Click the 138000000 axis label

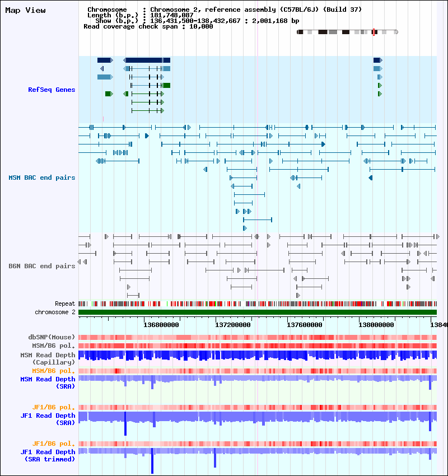click(376, 325)
